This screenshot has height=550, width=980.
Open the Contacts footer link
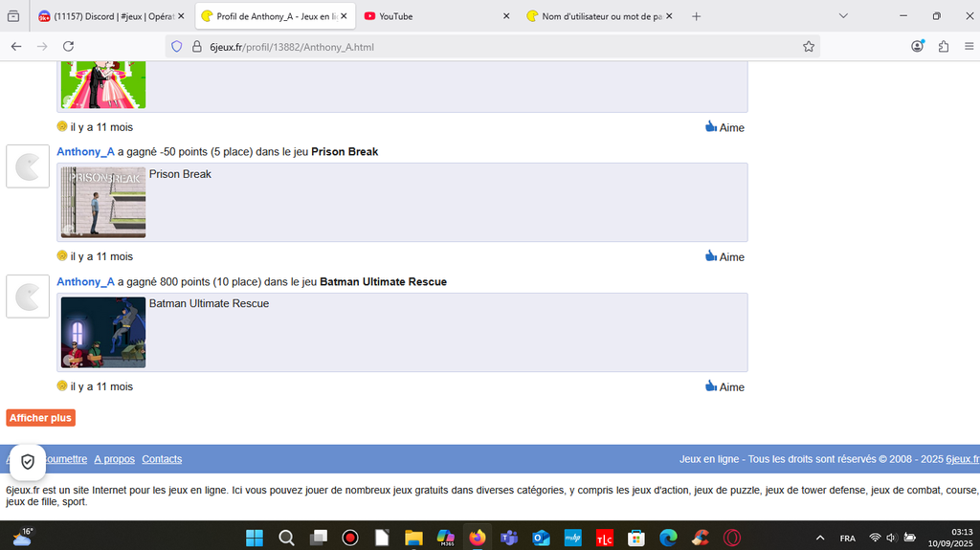pos(162,459)
